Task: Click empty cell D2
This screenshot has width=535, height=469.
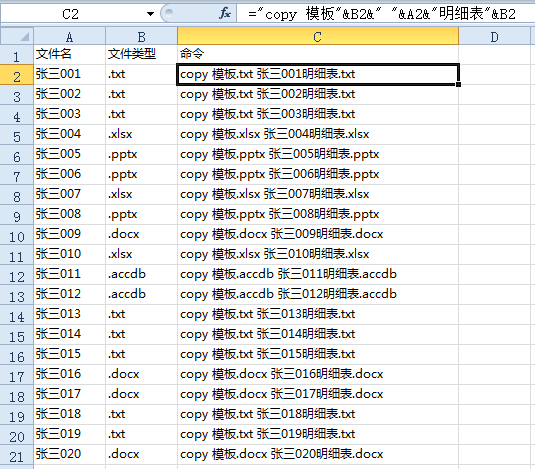Action: pos(494,74)
